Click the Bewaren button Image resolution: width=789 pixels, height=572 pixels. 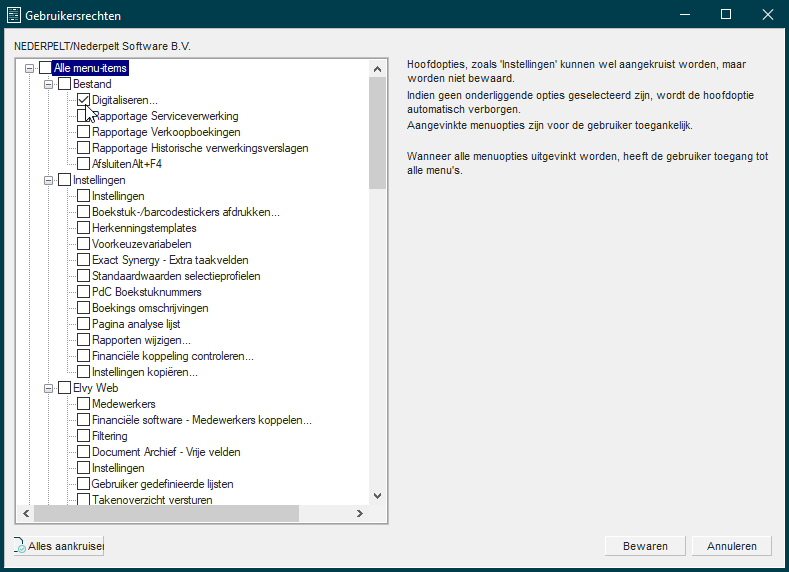click(x=645, y=546)
